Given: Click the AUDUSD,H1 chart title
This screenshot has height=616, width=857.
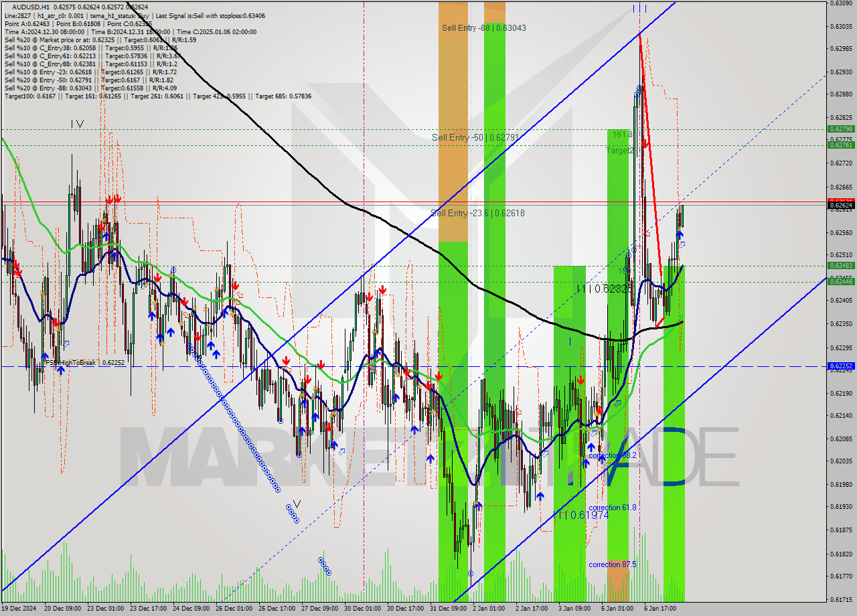Looking at the screenshot, I should click(x=31, y=7).
